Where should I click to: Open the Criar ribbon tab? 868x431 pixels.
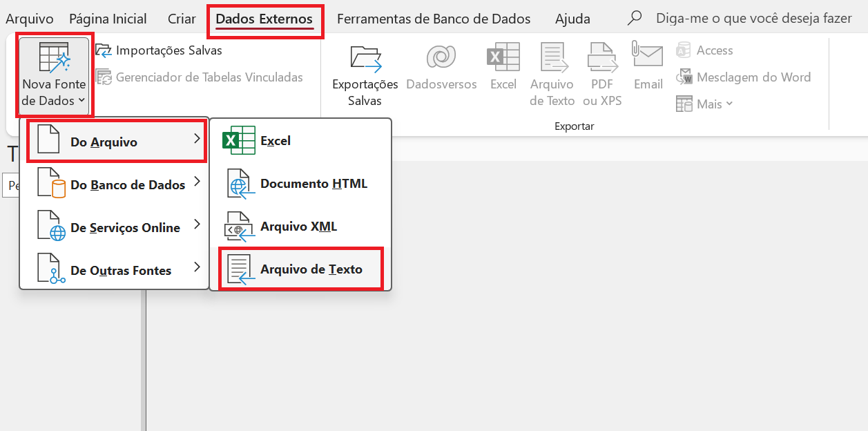pos(182,19)
